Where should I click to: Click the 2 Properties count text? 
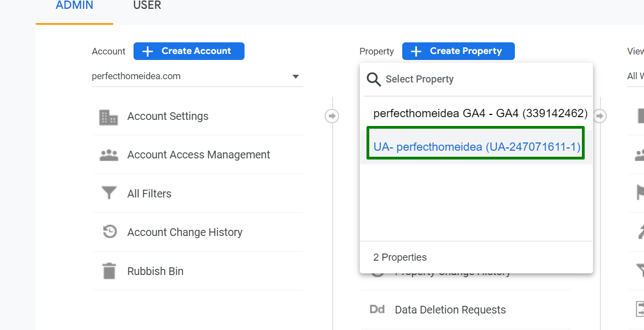click(400, 257)
